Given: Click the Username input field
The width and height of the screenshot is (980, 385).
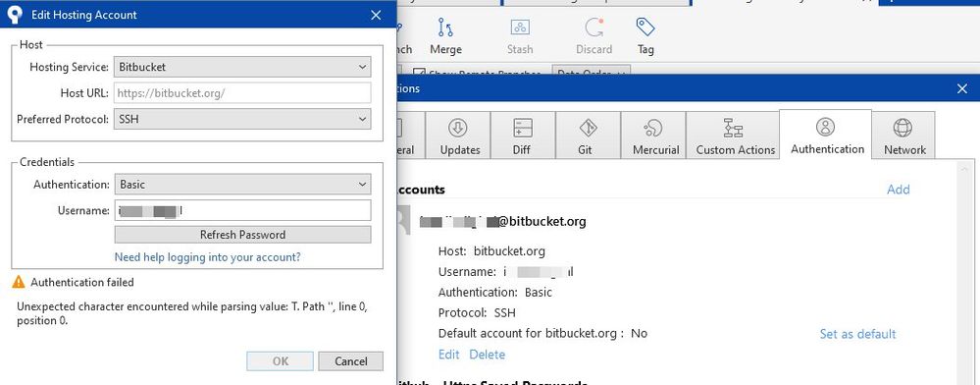Looking at the screenshot, I should tap(242, 210).
